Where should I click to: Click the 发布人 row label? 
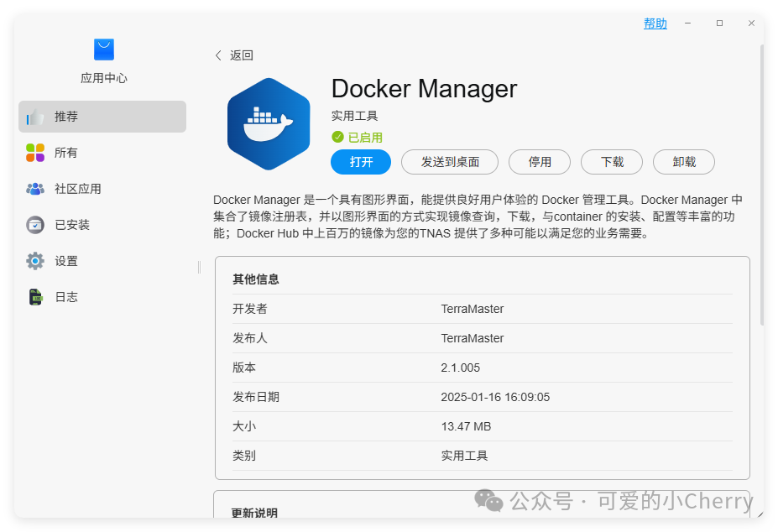pyautogui.click(x=250, y=338)
